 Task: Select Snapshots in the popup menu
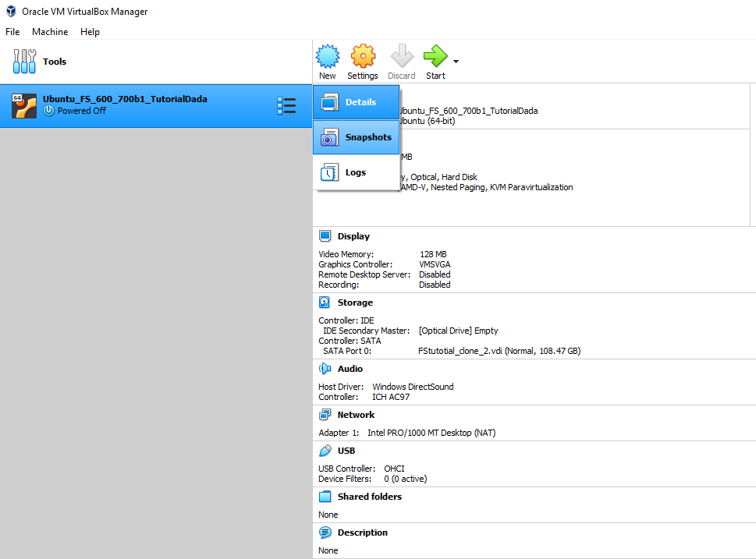click(357, 137)
